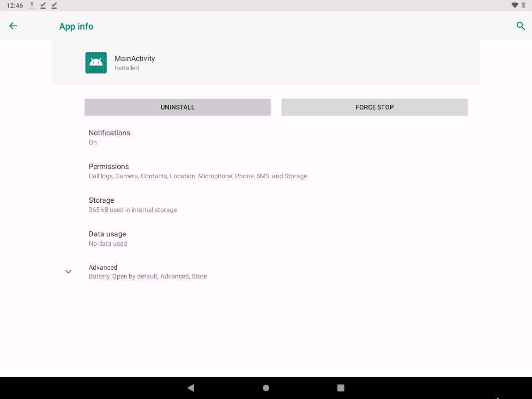Tap the Wi-Fi icon in the status bar
This screenshot has width=532, height=399.
514,5
